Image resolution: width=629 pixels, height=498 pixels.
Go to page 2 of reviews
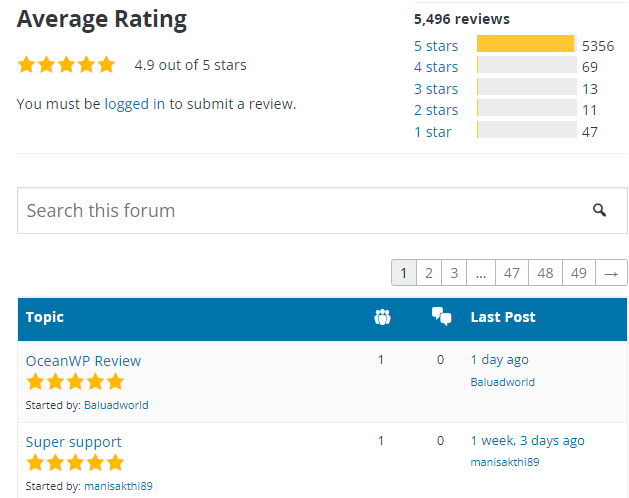point(428,273)
